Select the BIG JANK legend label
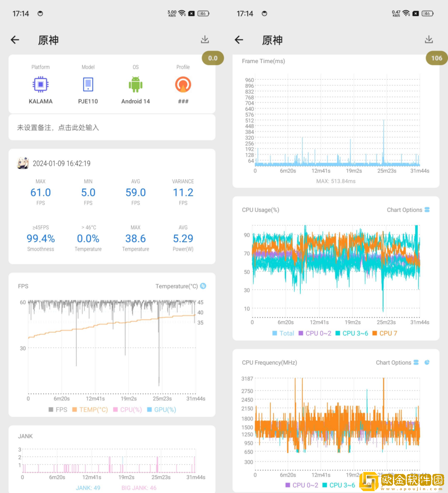 139,488
